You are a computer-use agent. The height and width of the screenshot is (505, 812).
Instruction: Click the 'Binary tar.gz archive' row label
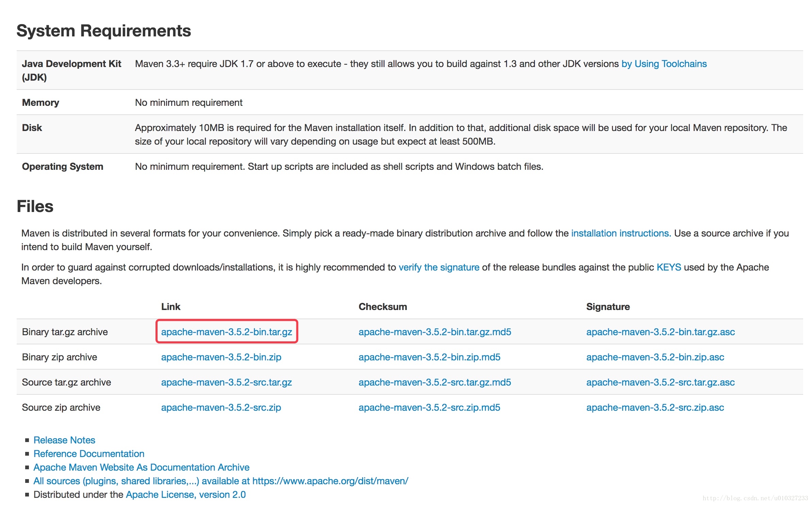click(x=65, y=332)
